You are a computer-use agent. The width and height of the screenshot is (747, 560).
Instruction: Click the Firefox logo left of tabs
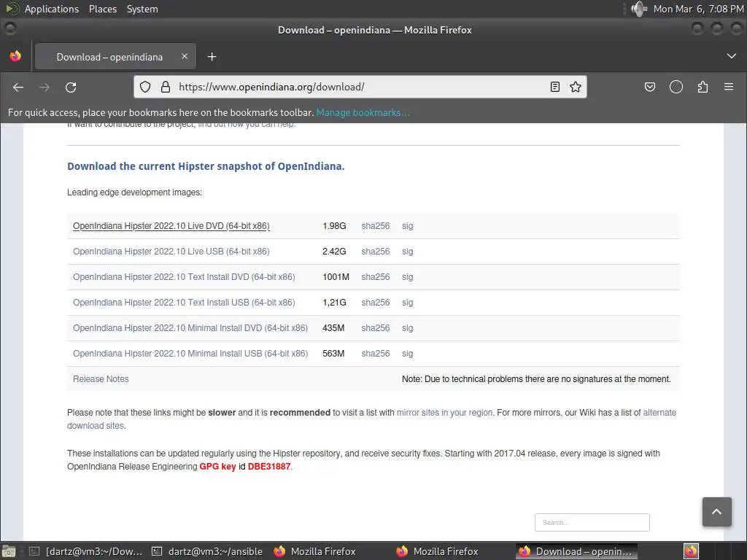point(15,56)
